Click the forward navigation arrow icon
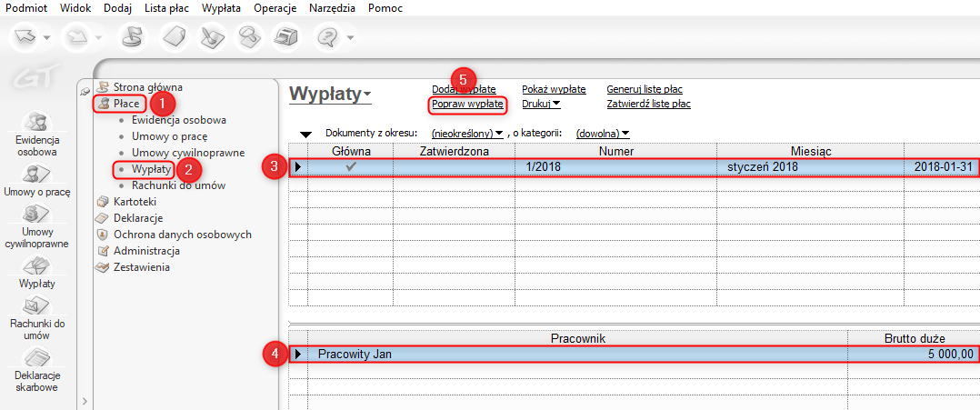 pos(79,37)
